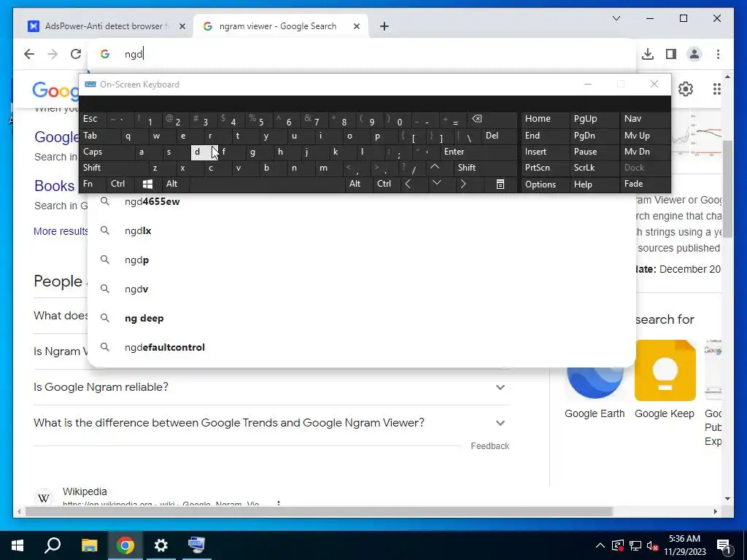The width and height of the screenshot is (747, 560).
Task: Open Google Keep related search
Action: pos(665,380)
